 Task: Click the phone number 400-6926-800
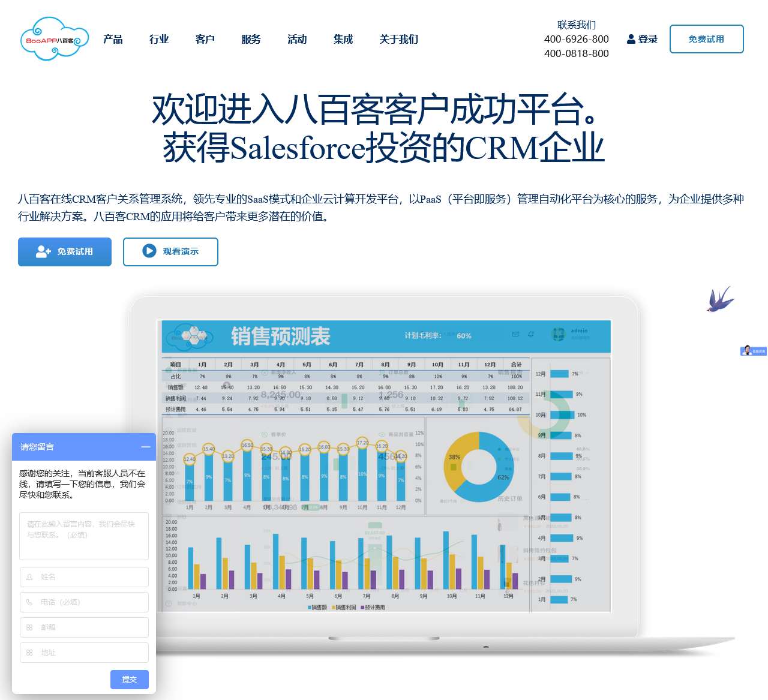coord(577,39)
